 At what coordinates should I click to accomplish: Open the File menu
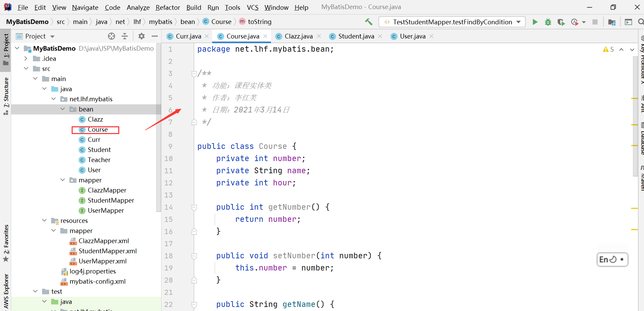click(23, 7)
